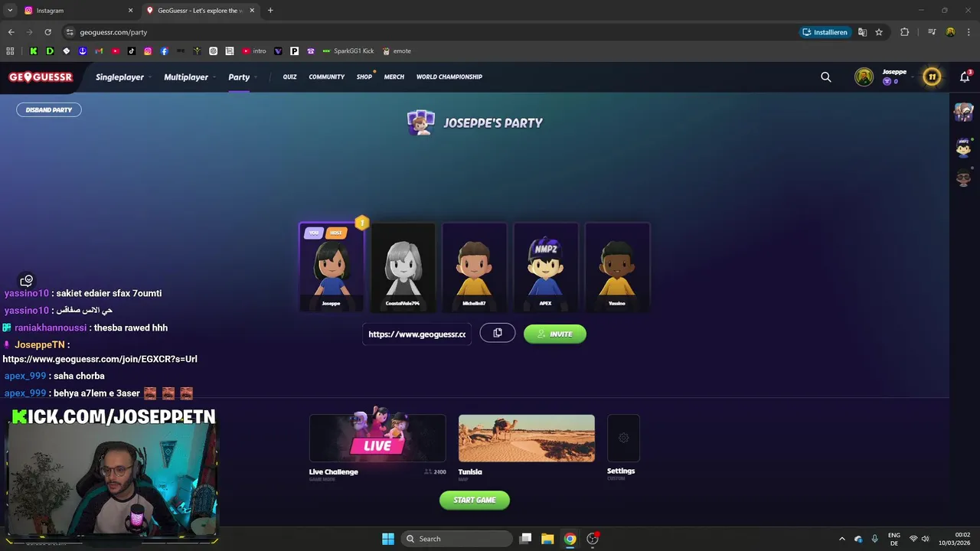Reload the page
980x551 pixels.
pyautogui.click(x=47, y=32)
